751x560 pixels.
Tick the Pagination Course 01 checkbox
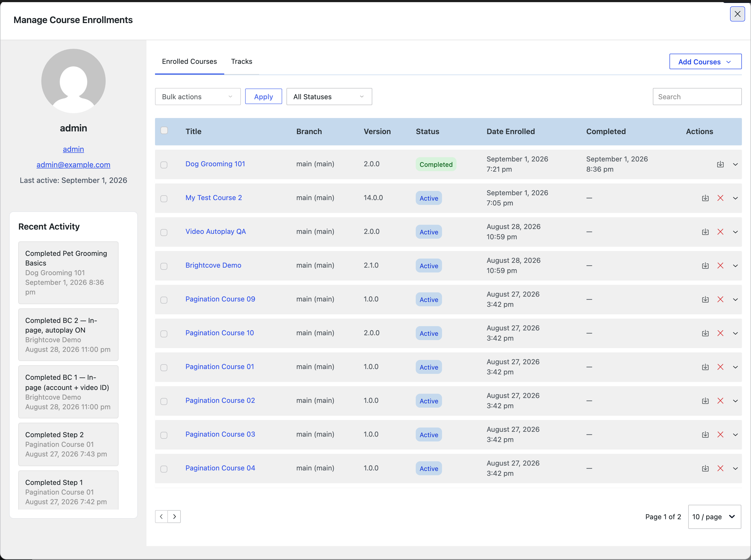(x=164, y=367)
